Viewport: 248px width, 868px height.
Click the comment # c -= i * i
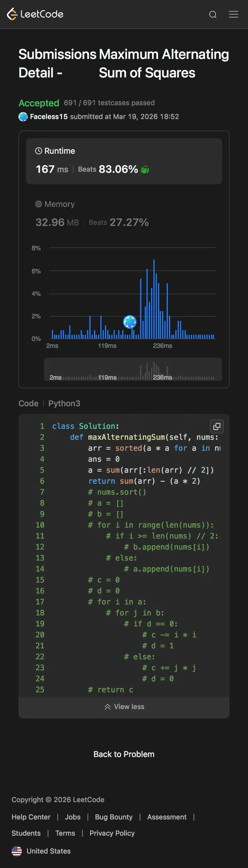(169, 635)
